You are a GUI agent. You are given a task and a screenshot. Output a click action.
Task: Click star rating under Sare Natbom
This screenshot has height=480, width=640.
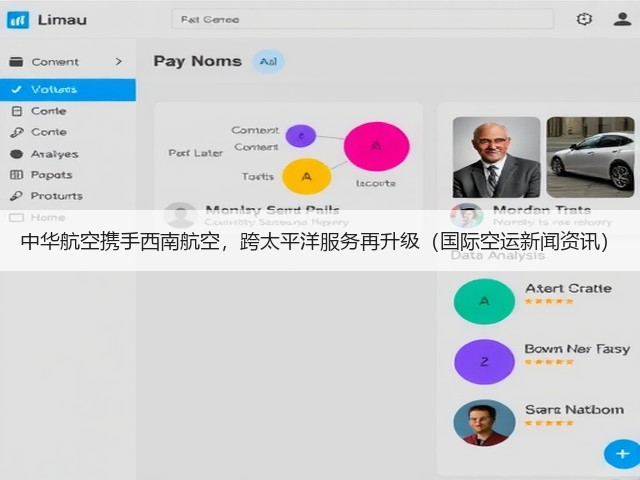click(x=549, y=423)
